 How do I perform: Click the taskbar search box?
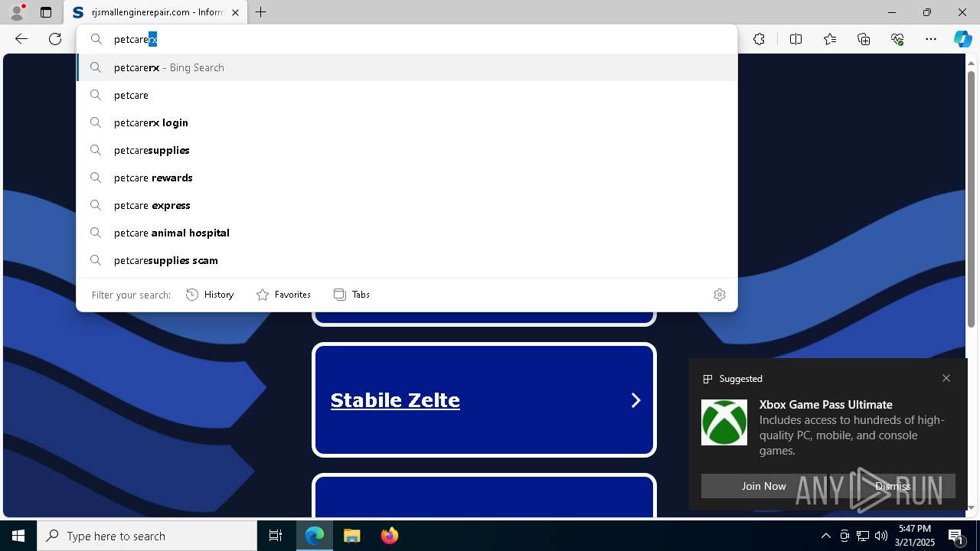147,536
